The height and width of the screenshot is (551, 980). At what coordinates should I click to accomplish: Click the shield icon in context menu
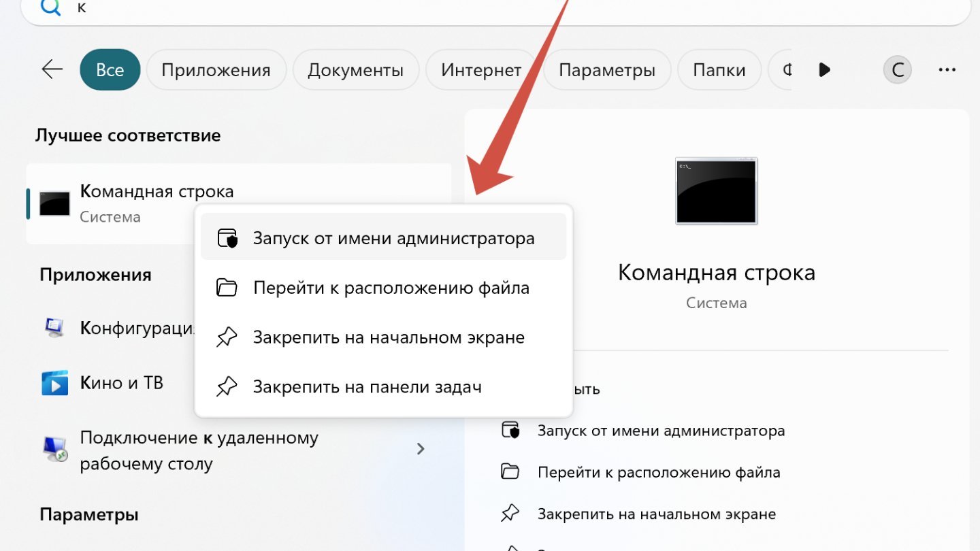tap(227, 239)
